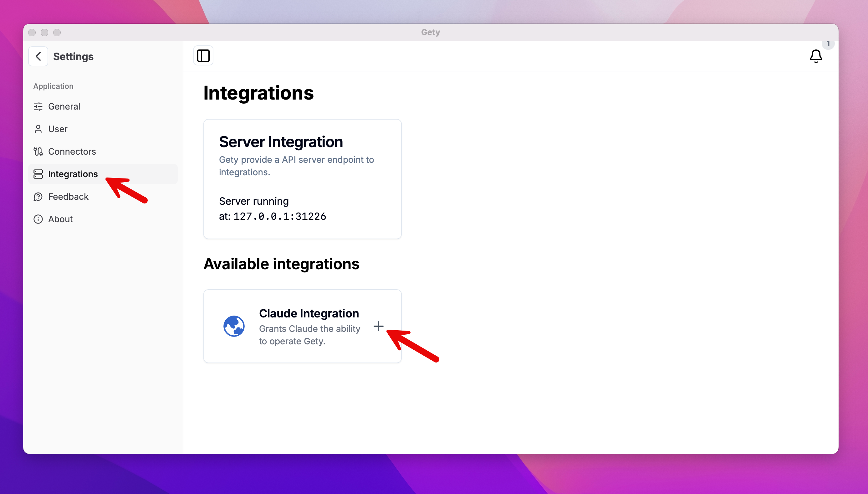Click the Connectors settings icon
Image resolution: width=868 pixels, height=494 pixels.
38,152
